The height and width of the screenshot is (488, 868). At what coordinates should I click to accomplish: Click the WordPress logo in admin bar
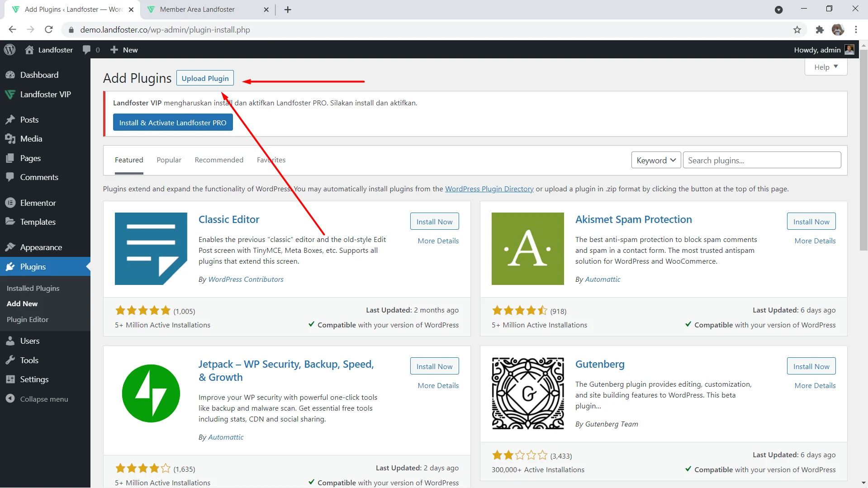point(9,50)
